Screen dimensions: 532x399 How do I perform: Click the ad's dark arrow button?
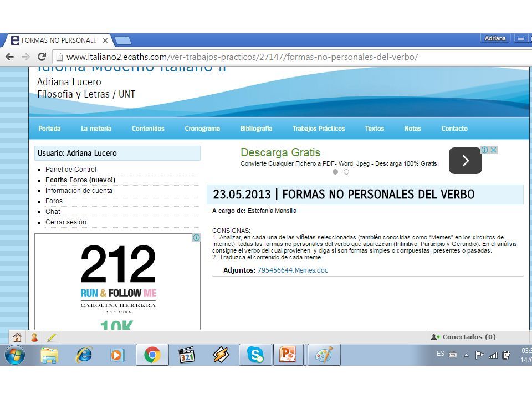point(465,161)
